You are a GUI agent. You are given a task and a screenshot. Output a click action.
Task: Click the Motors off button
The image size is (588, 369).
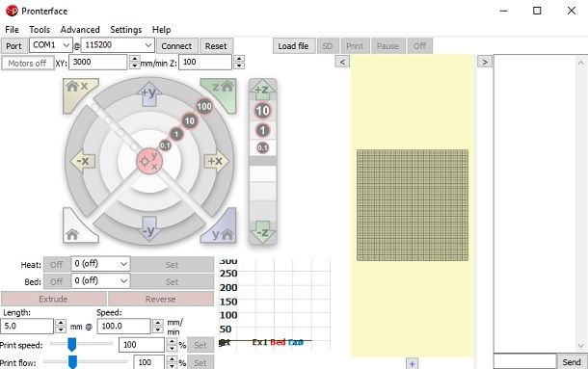tap(27, 63)
